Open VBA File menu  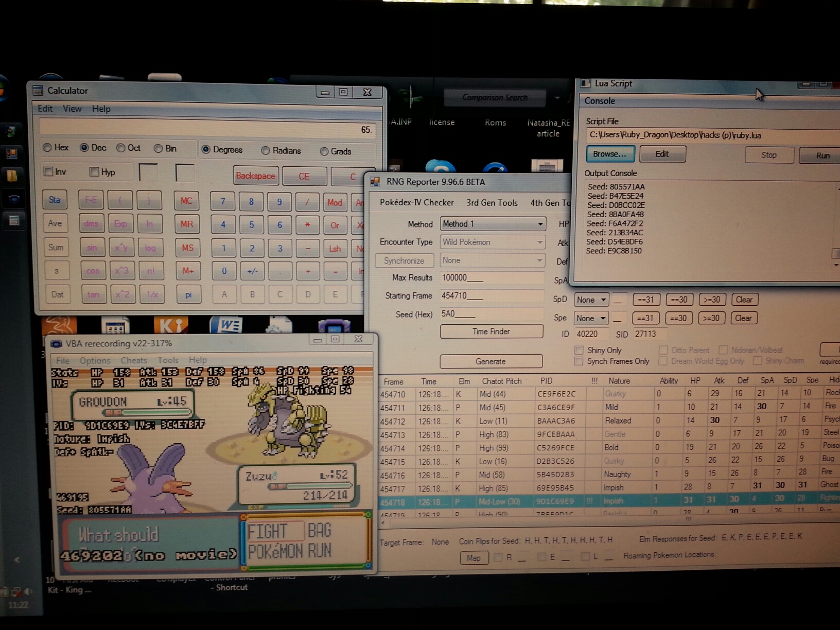(x=62, y=360)
